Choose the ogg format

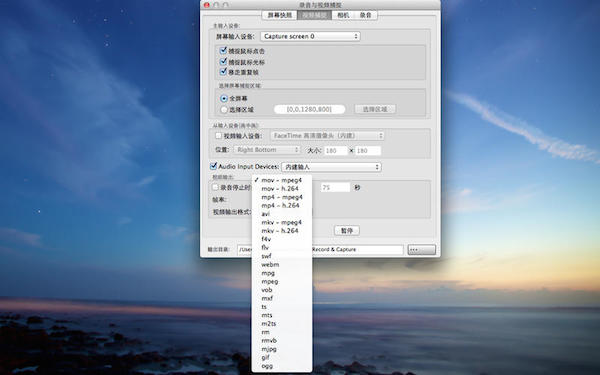coord(282,365)
